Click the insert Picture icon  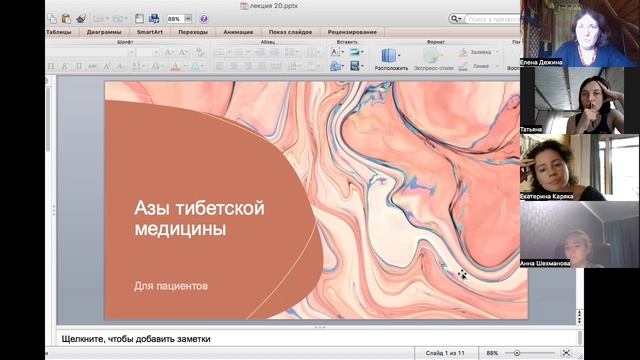(x=354, y=52)
